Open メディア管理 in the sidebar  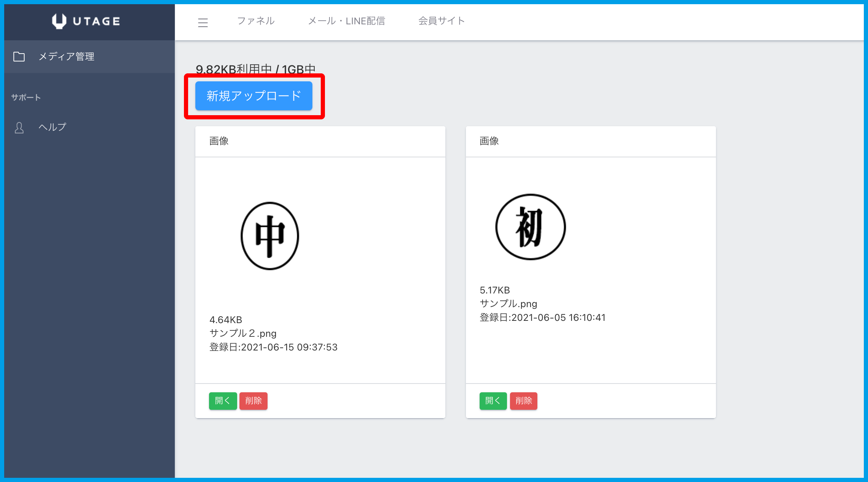[x=67, y=57]
